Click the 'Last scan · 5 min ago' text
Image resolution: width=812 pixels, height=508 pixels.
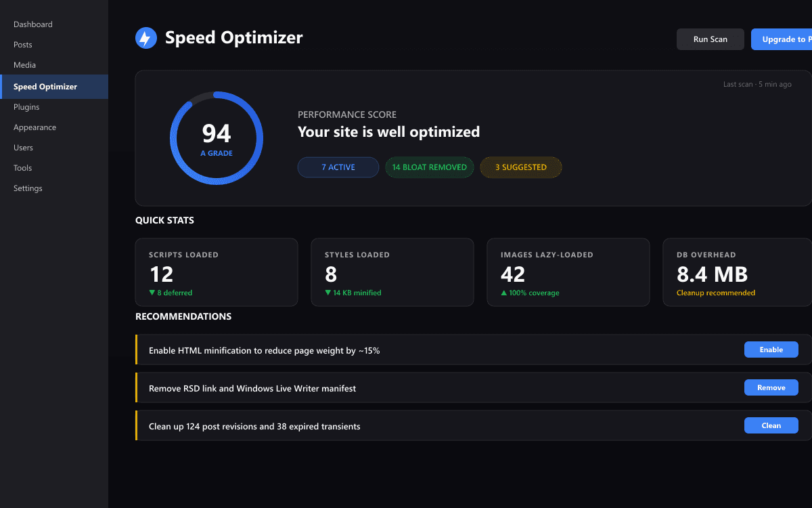click(757, 85)
